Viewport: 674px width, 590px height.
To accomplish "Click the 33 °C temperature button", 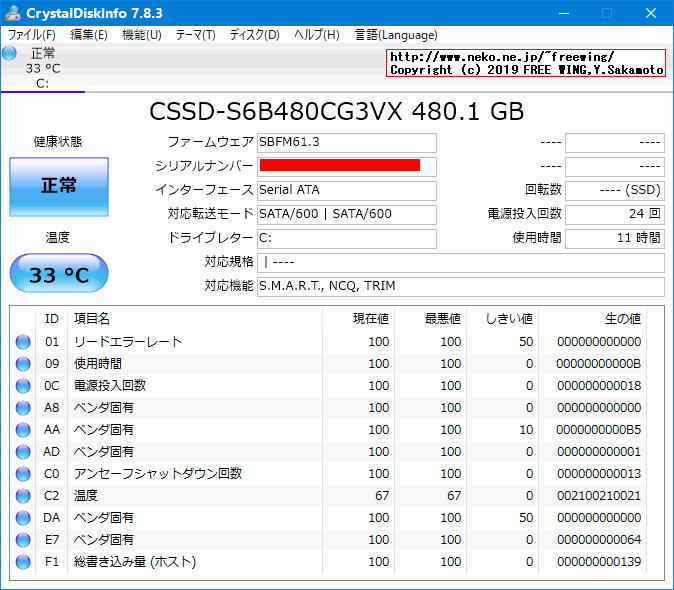I will click(x=59, y=274).
